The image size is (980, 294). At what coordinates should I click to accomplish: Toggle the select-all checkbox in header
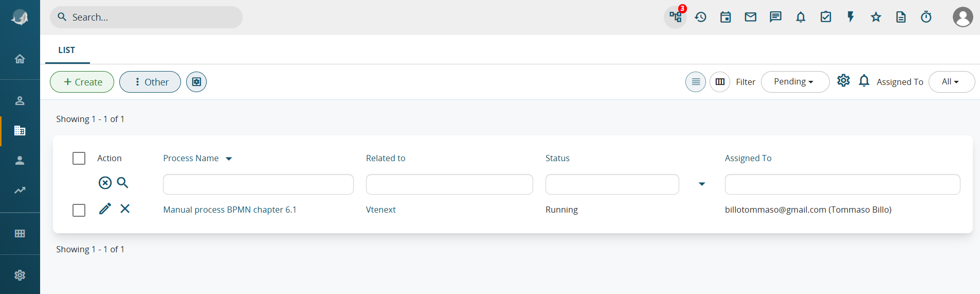point(79,158)
